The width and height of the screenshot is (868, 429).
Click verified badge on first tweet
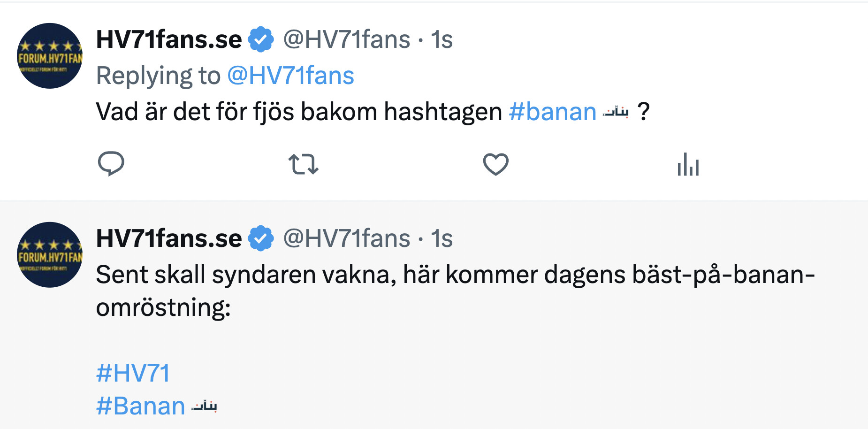coord(261,39)
